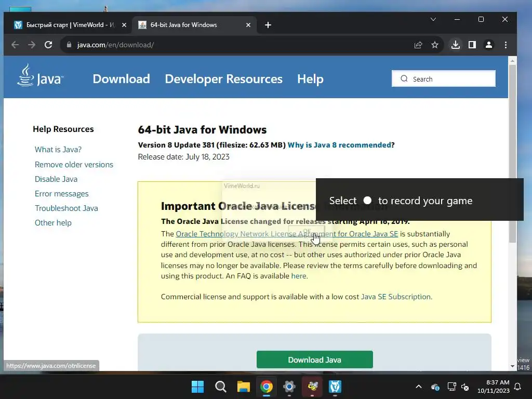Screen dimensions: 532x399
Task: Open the Disable Java link
Action: [x=56, y=179]
